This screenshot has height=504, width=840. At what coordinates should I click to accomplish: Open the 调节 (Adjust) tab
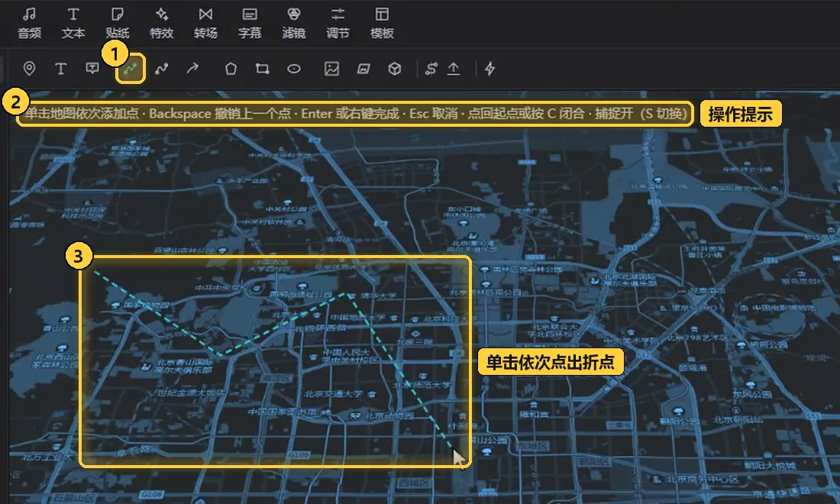(338, 24)
